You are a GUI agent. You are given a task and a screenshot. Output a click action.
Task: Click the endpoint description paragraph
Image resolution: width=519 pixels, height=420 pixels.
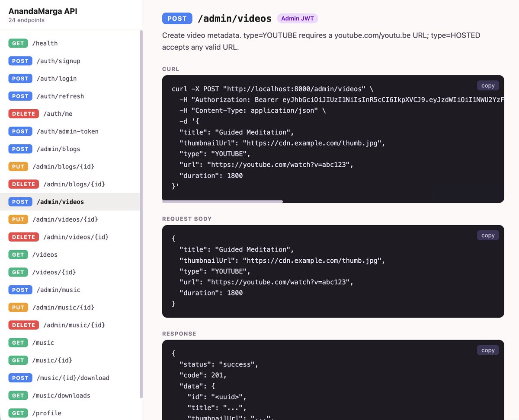(321, 41)
